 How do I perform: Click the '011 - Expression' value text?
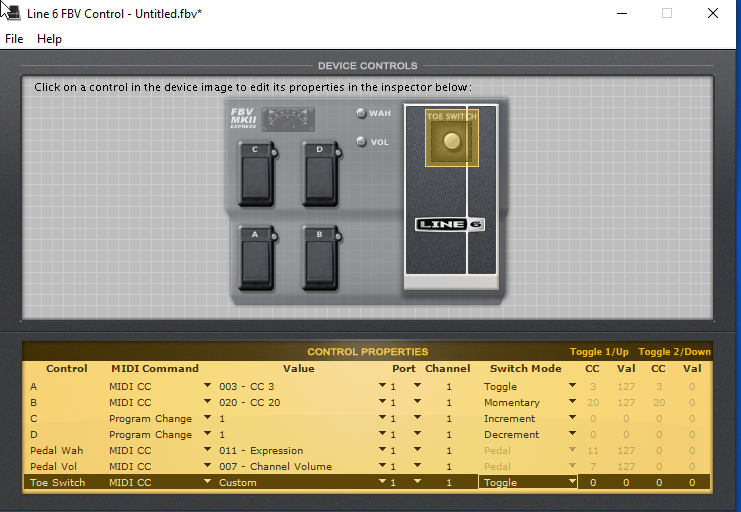click(261, 451)
